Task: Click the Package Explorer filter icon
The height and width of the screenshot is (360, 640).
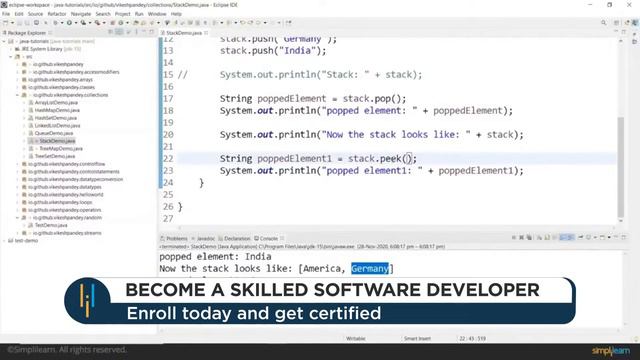Action: coord(128,32)
